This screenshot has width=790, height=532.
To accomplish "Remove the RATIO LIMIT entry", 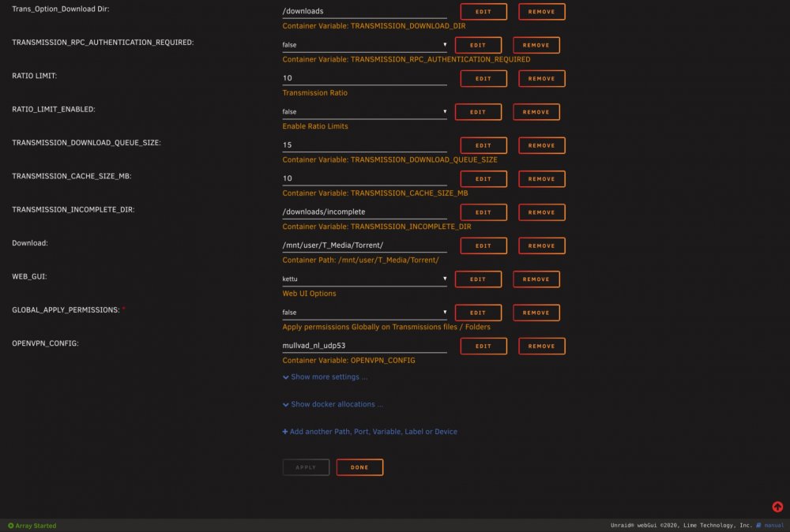I will click(542, 78).
